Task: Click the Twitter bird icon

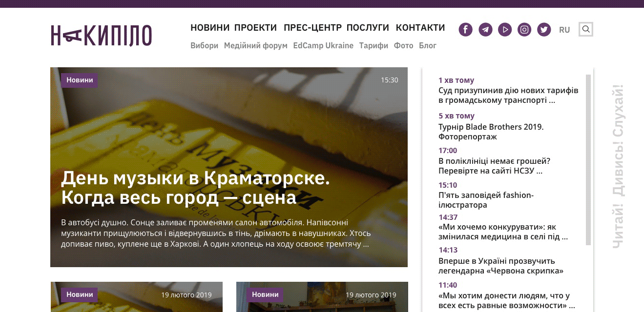Action: [544, 30]
